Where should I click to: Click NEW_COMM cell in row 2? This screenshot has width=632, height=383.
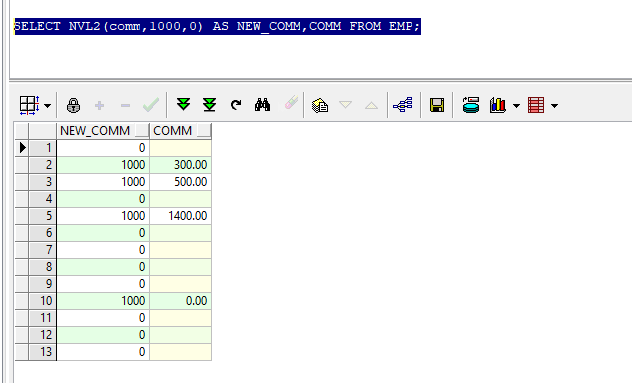103,165
